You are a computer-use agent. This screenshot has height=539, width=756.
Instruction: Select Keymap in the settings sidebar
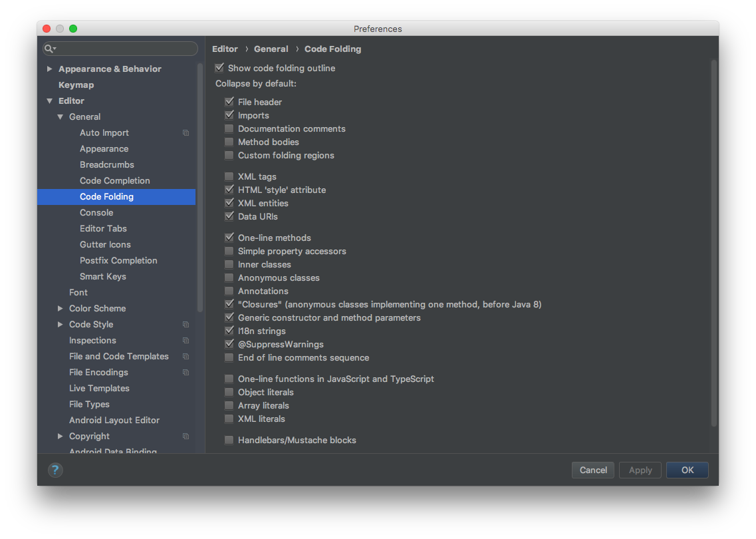click(x=76, y=85)
